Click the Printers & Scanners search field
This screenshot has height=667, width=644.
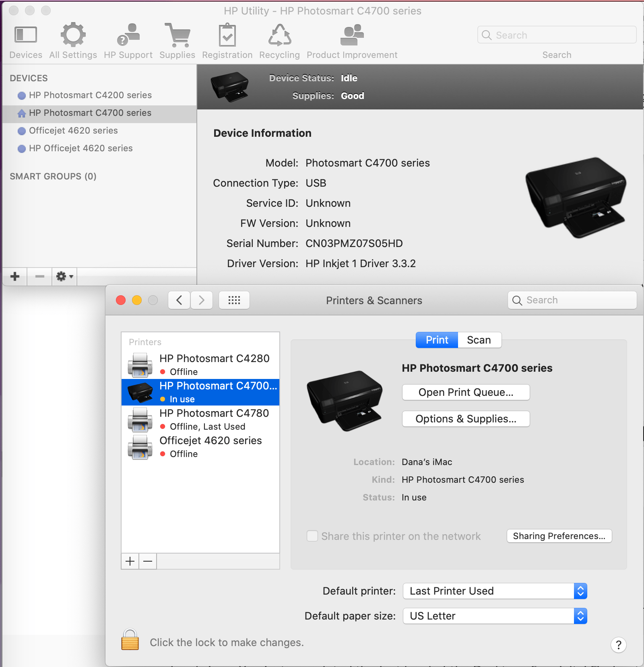(572, 300)
